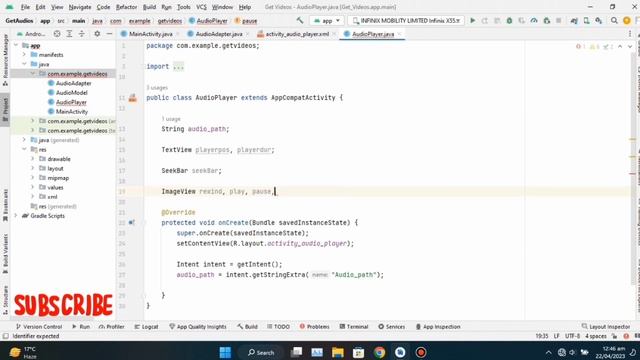Open the File menu
This screenshot has height=360, width=640.
[x=25, y=7]
